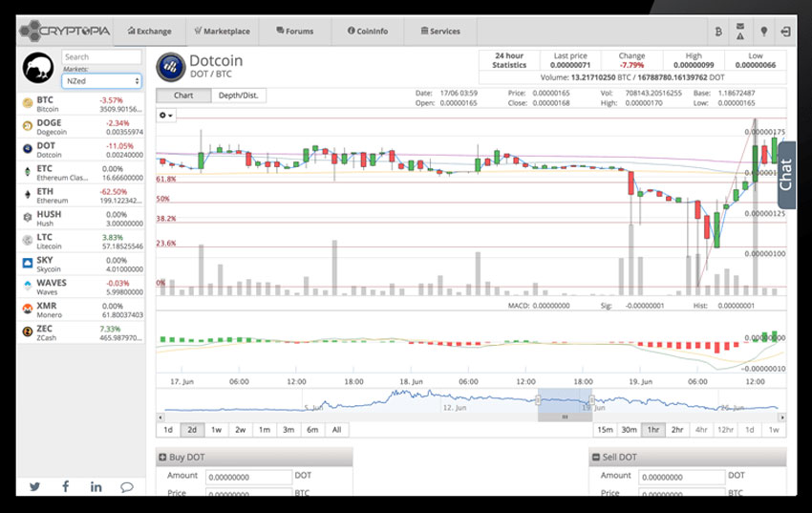Image resolution: width=812 pixels, height=513 pixels.
Task: Set chart range to 2d
Action: 192,430
